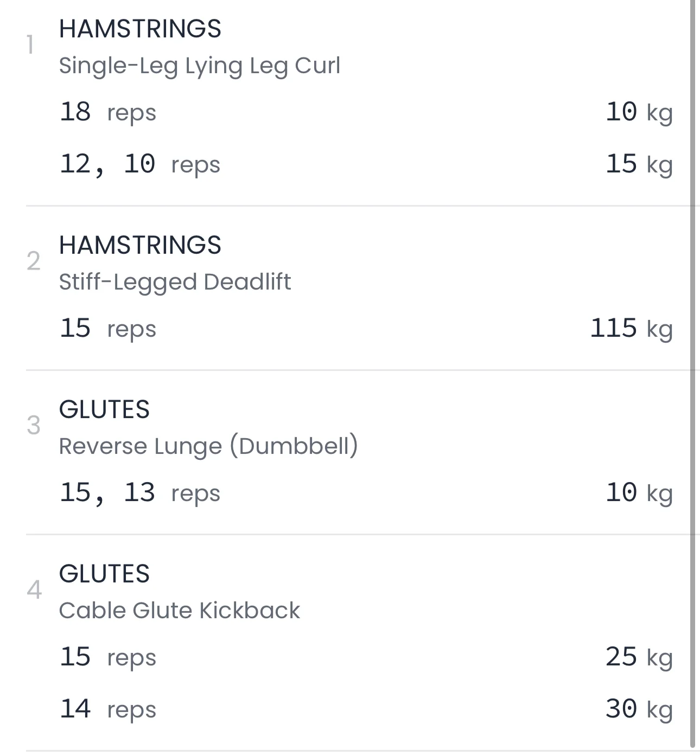700x756 pixels.
Task: Click the exercise number 2 index
Action: 34,261
